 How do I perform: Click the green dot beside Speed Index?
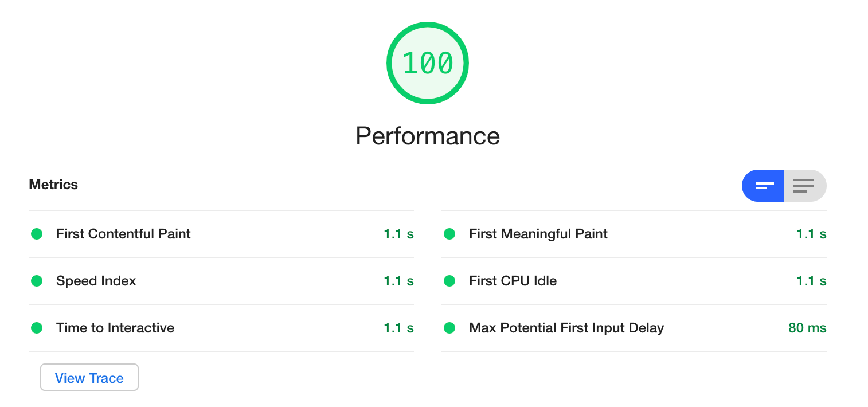click(37, 281)
